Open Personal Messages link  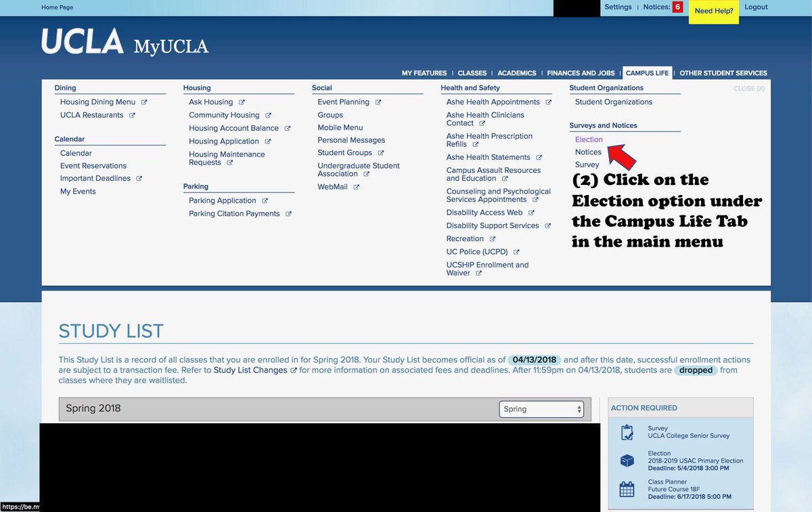tap(351, 140)
